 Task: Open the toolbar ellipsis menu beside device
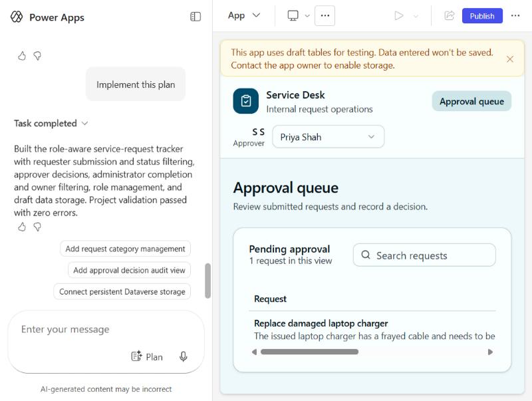click(x=325, y=15)
